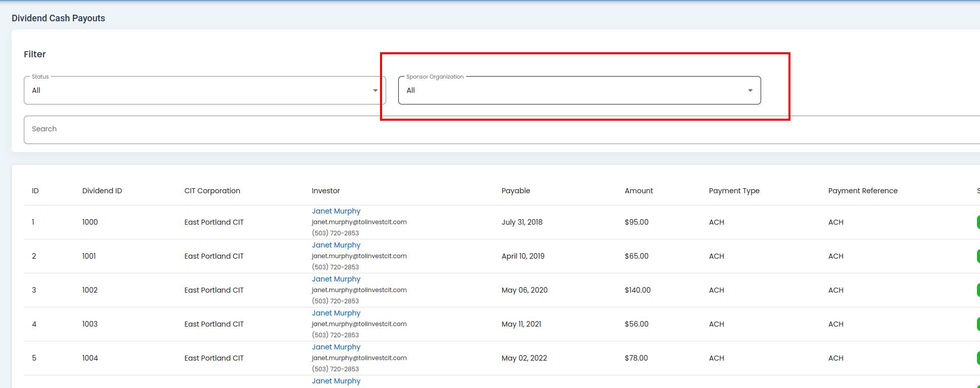Sort by the Payable column header
Image resolution: width=980 pixels, height=388 pixels.
[x=515, y=191]
